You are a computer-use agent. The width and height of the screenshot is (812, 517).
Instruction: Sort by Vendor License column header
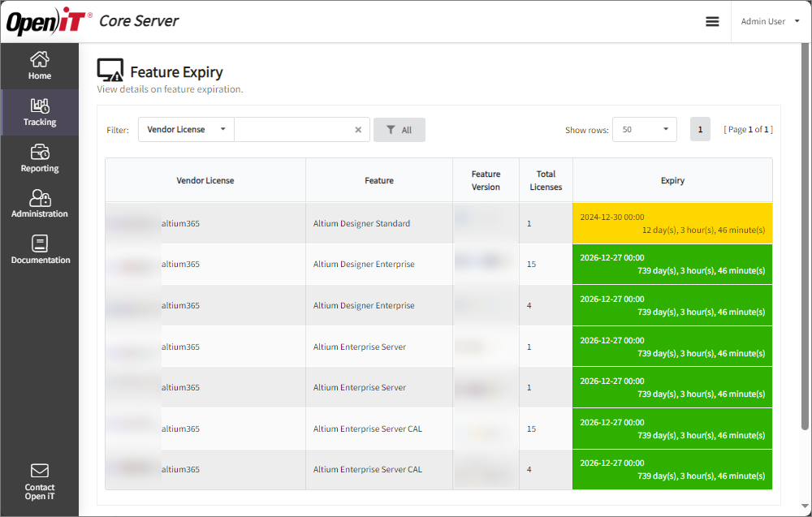[x=205, y=180]
